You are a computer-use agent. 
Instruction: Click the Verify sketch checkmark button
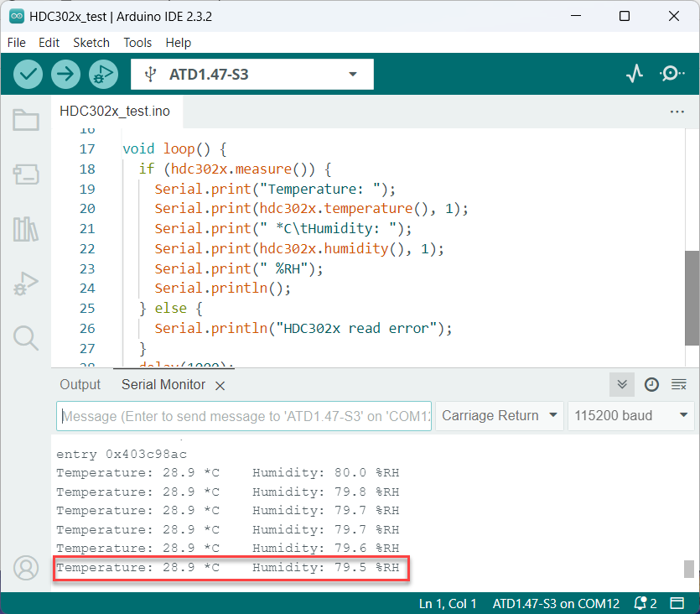point(29,74)
